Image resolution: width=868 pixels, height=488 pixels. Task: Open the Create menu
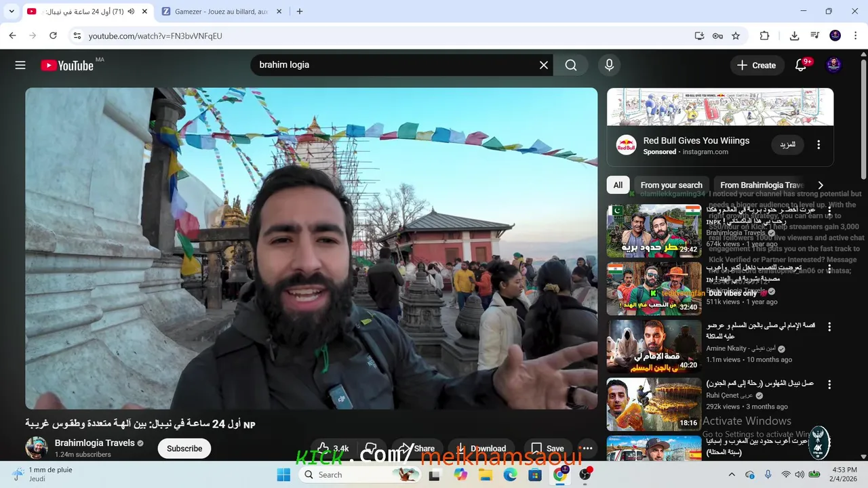(756, 65)
